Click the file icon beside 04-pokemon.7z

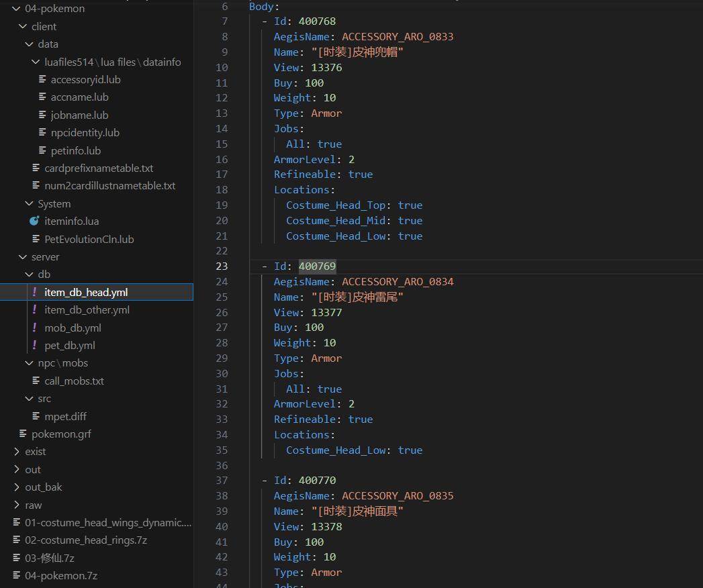coord(17,575)
